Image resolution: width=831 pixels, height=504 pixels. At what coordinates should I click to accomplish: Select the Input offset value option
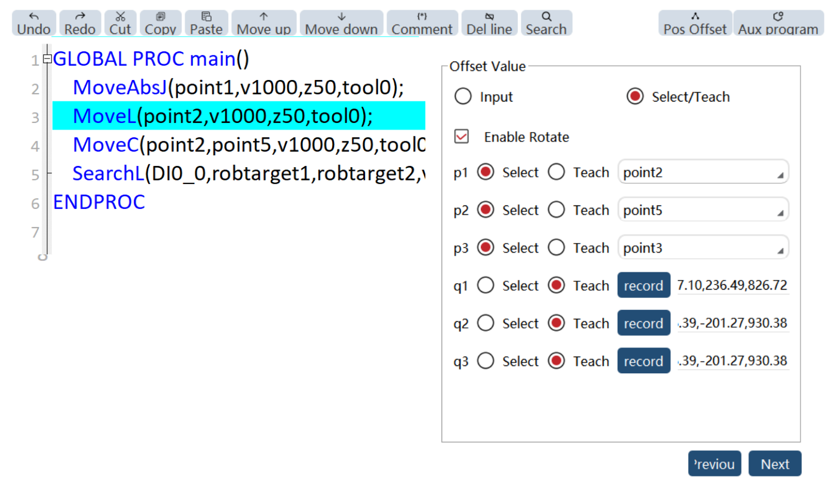[x=463, y=97]
